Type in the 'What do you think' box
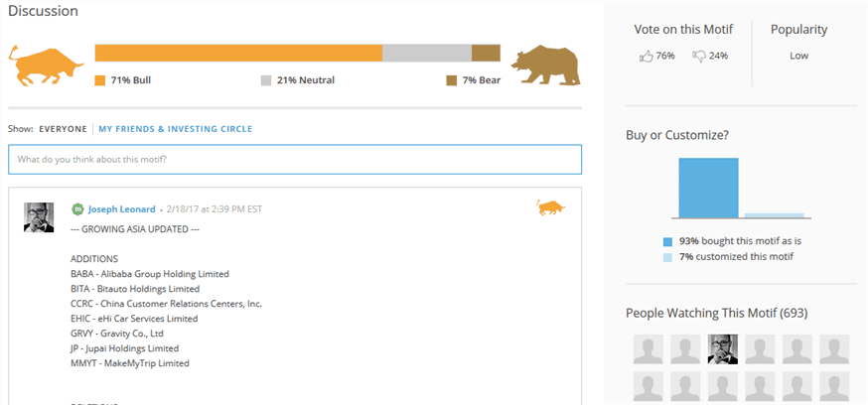The width and height of the screenshot is (868, 405). (295, 160)
